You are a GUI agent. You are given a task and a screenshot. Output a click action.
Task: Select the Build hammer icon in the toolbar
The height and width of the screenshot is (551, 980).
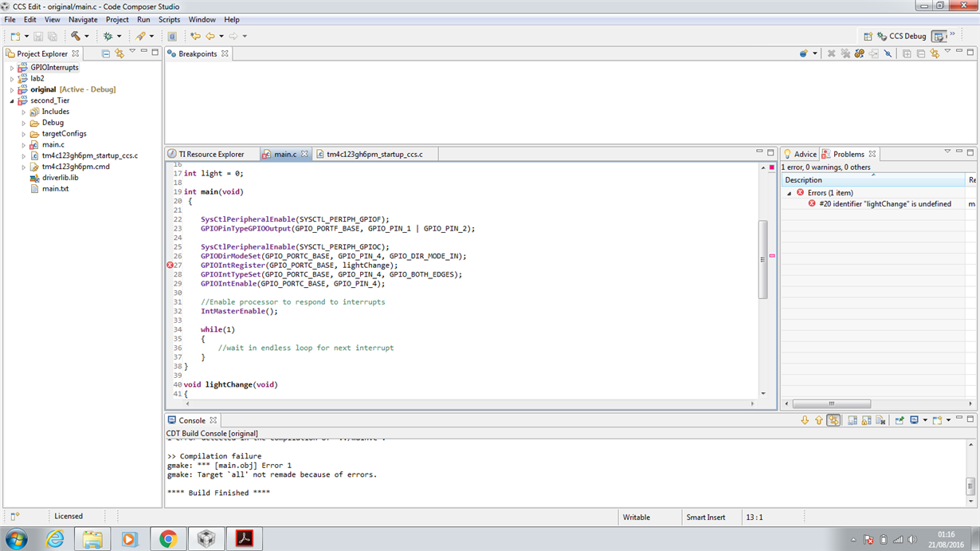point(73,36)
